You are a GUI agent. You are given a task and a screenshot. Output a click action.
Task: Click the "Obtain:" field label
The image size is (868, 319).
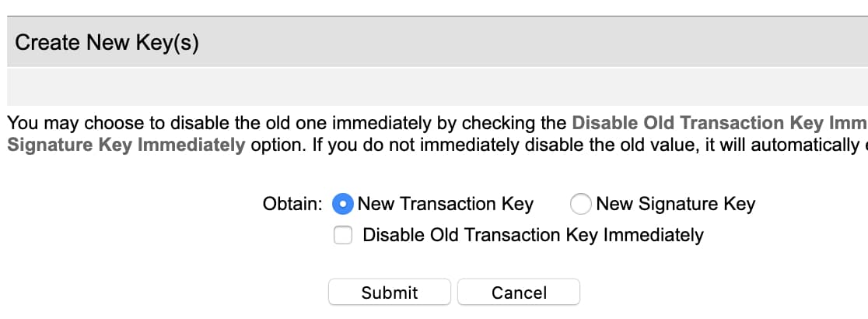pyautogui.click(x=292, y=204)
